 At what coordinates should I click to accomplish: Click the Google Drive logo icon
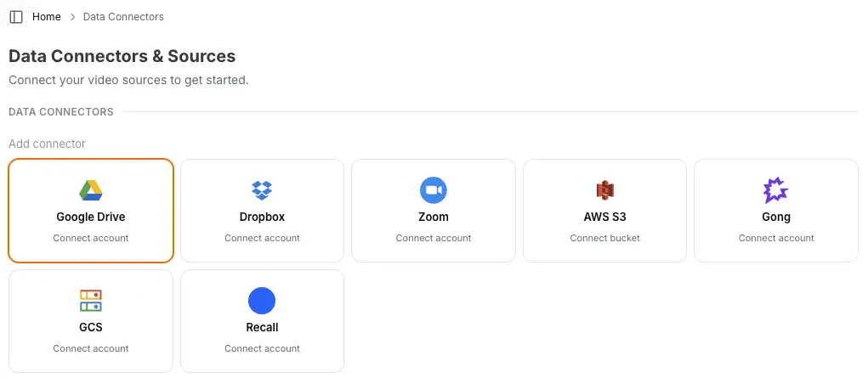(x=91, y=190)
